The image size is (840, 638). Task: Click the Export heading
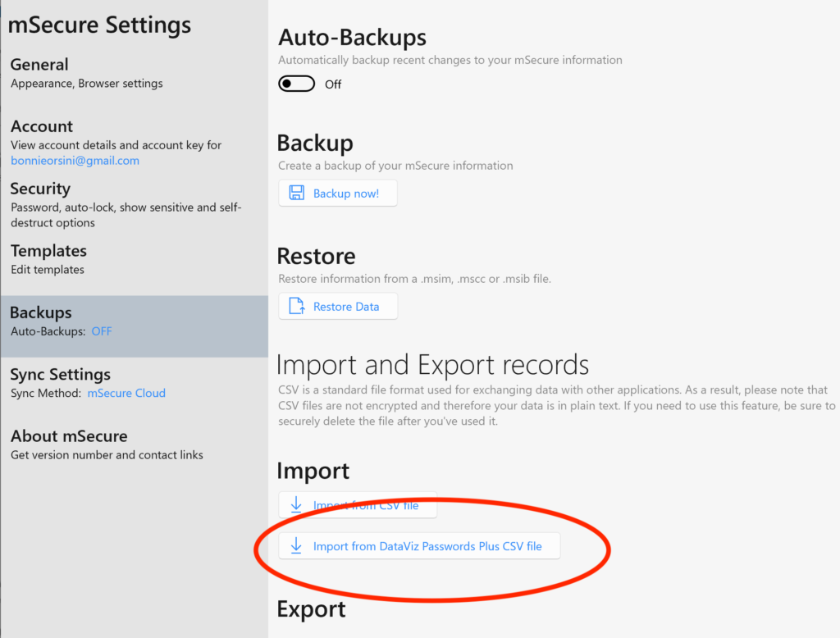pyautogui.click(x=311, y=609)
